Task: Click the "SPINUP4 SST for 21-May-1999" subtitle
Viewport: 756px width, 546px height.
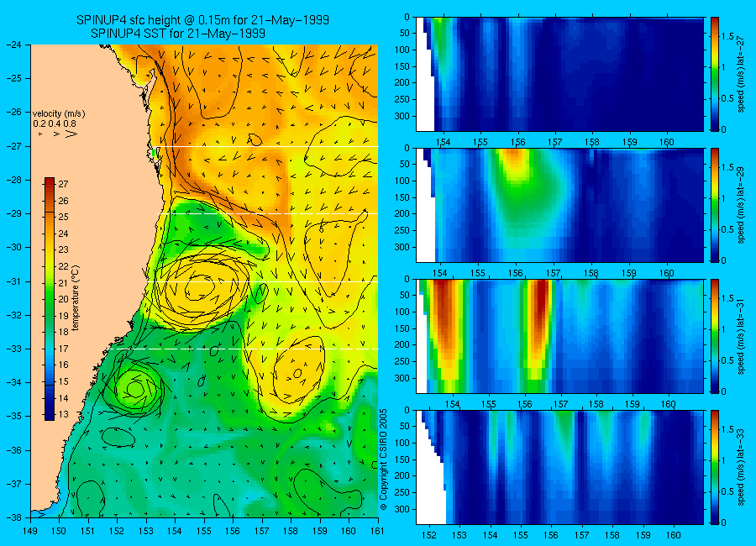Action: click(x=178, y=34)
